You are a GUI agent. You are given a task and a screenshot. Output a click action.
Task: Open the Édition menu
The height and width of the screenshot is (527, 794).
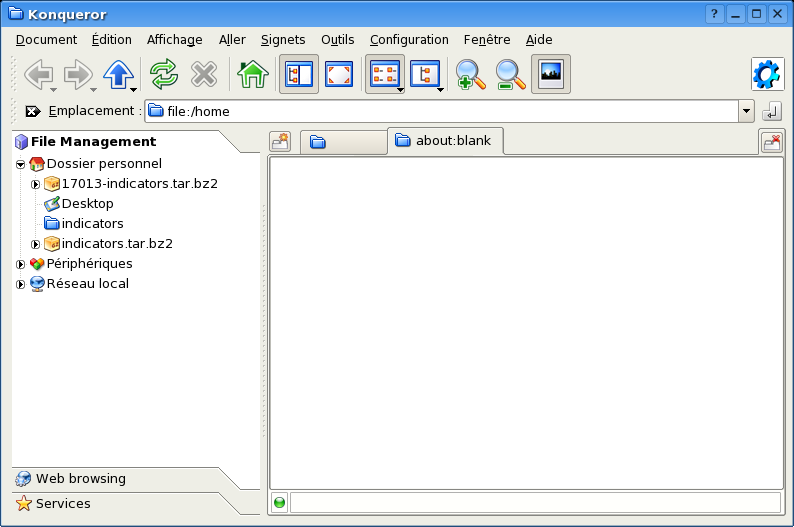(111, 39)
